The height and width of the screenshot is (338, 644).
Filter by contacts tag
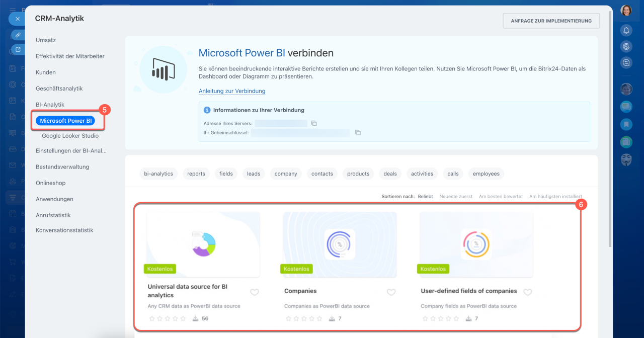click(x=322, y=174)
